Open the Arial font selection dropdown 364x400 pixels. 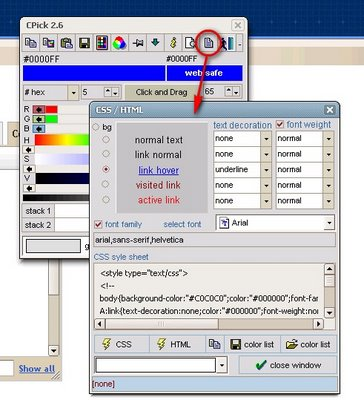(x=329, y=223)
